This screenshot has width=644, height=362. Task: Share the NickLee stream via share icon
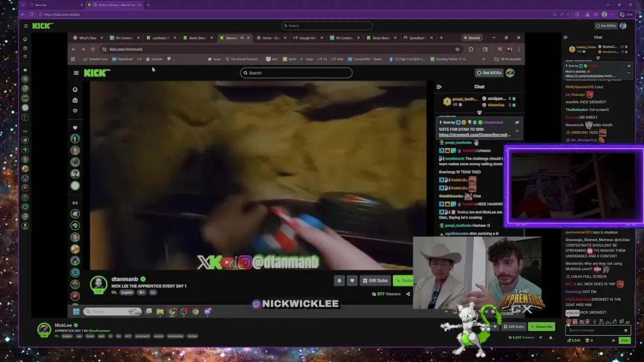click(x=540, y=337)
